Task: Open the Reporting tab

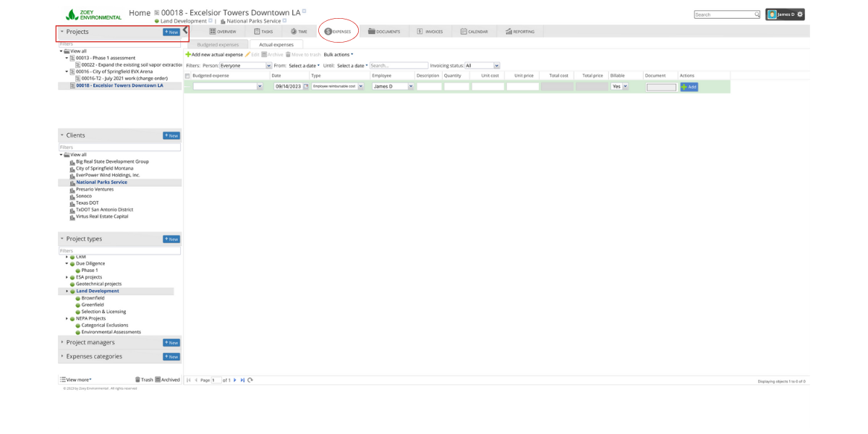Action: [x=521, y=32]
